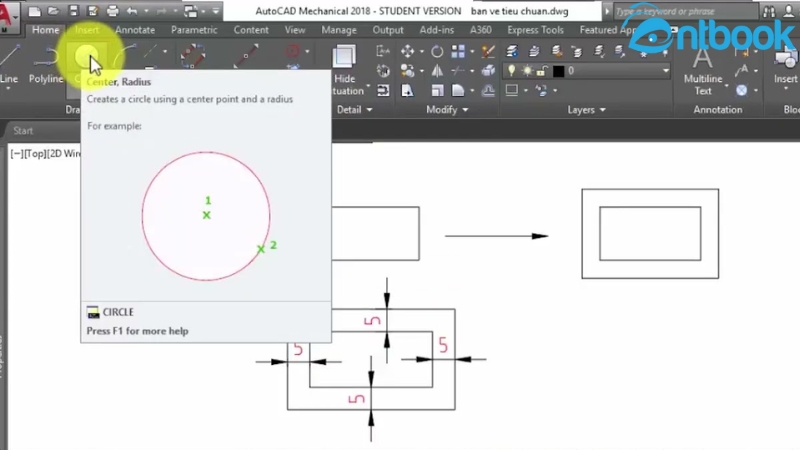This screenshot has width=800, height=450.
Task: Open the Output ribbon tab
Action: [388, 30]
